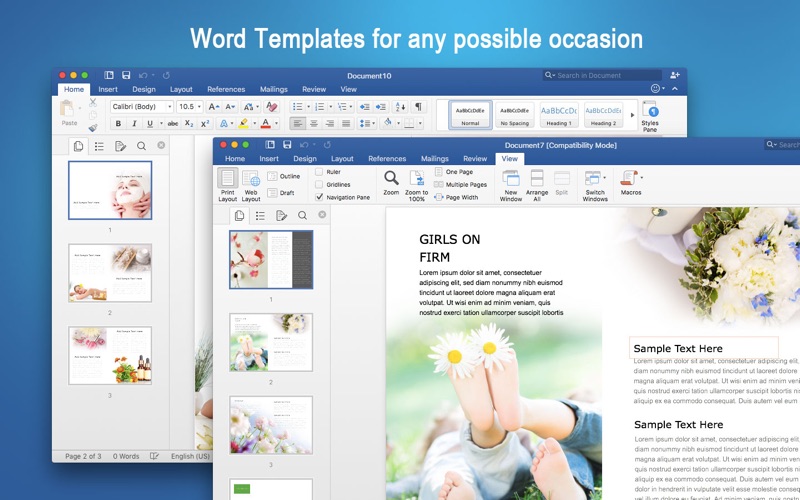Open the Mailings tab in Document7
Screen dimensions: 800x500
pyautogui.click(x=435, y=159)
